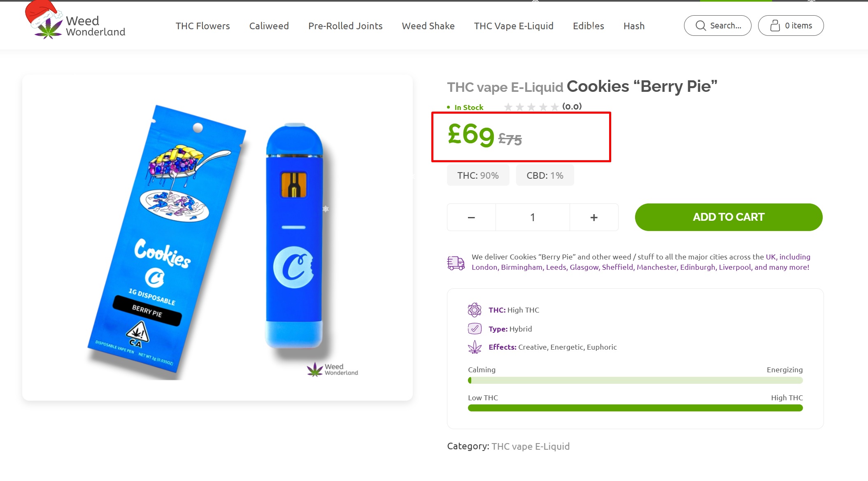This screenshot has width=868, height=481.
Task: Open the THC vape E-Liquid category link
Action: [531, 446]
